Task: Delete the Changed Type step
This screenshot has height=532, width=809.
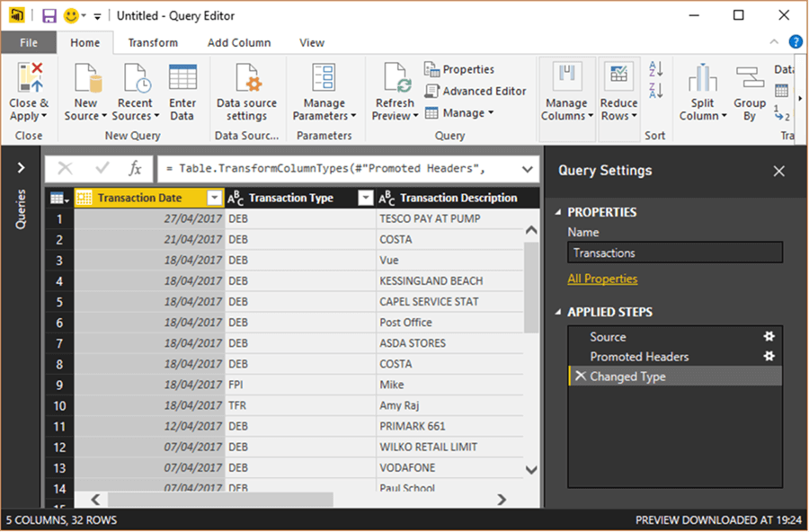Action: [580, 377]
